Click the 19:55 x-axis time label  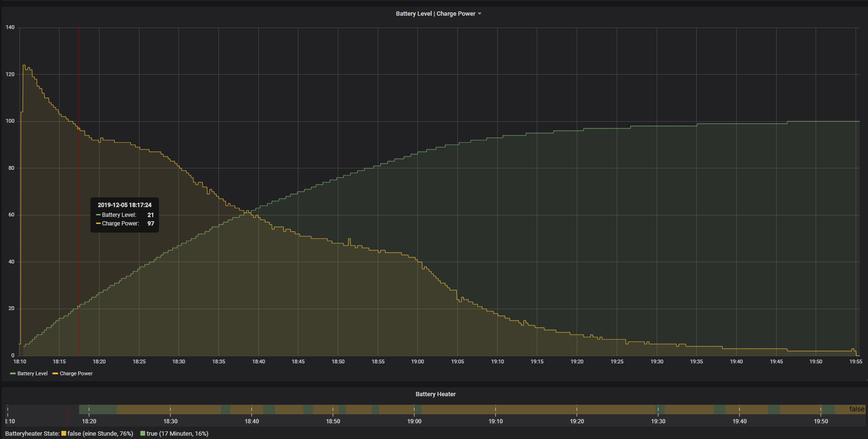pos(856,362)
